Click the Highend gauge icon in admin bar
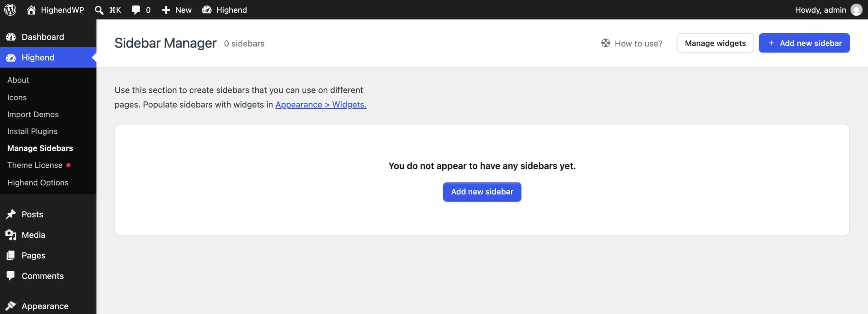Viewport: 868px width, 314px height. 207,10
